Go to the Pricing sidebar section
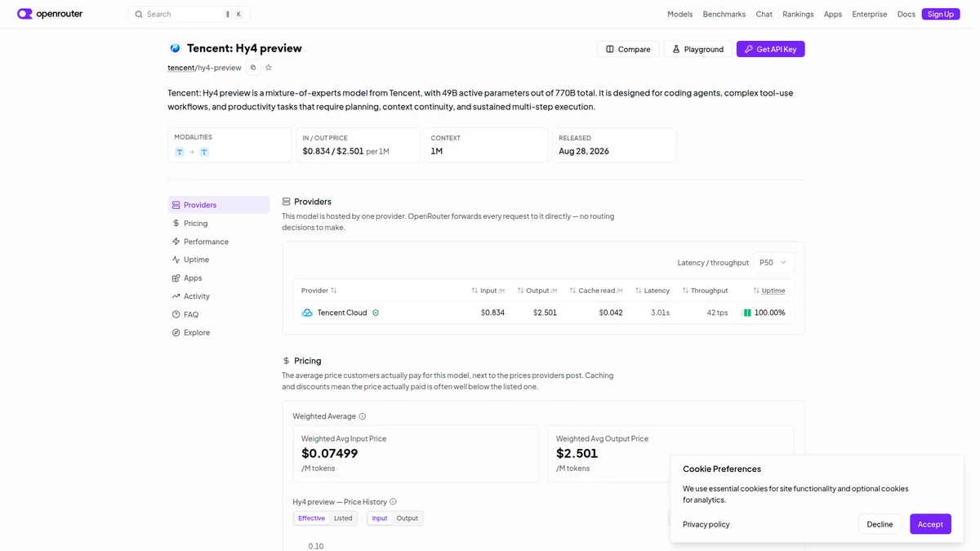The image size is (980, 551). click(219, 223)
